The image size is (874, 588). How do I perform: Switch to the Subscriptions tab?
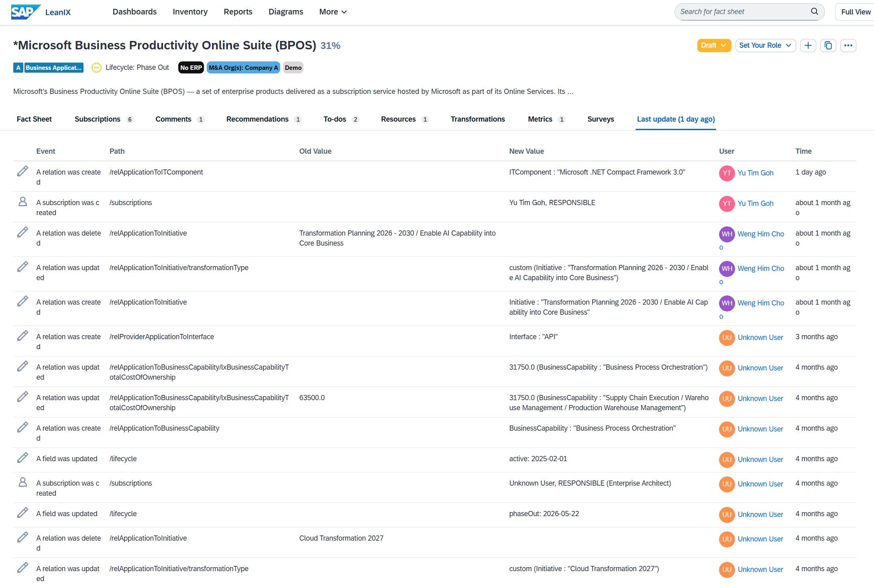(104, 119)
